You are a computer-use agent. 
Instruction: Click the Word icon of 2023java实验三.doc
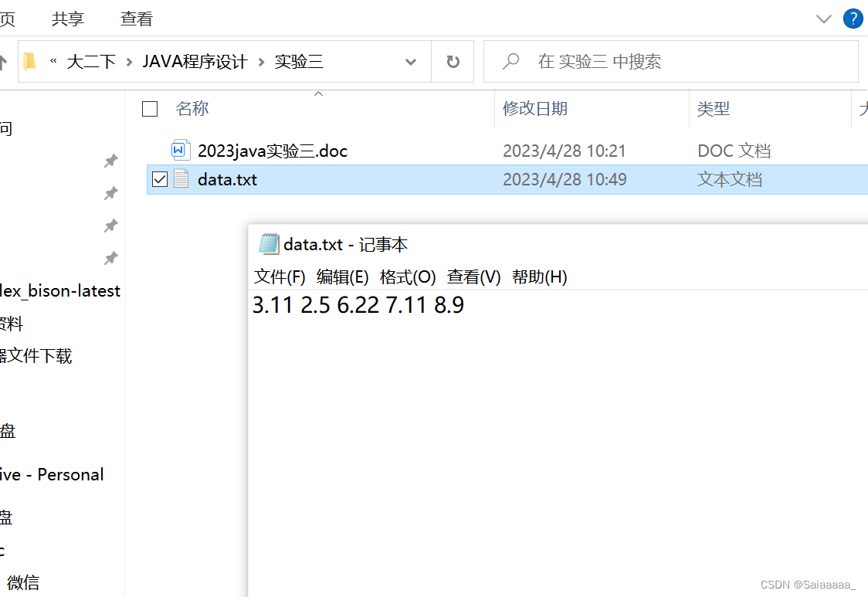tap(181, 150)
